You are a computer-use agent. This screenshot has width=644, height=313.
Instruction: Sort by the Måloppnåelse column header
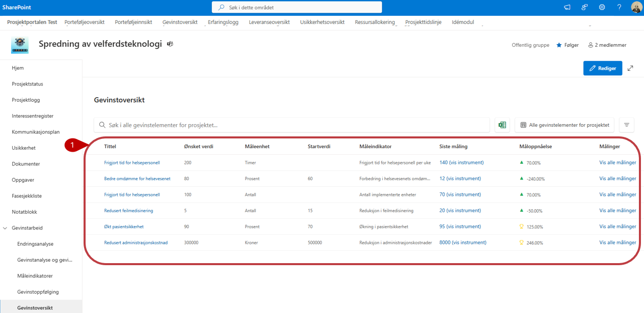535,147
